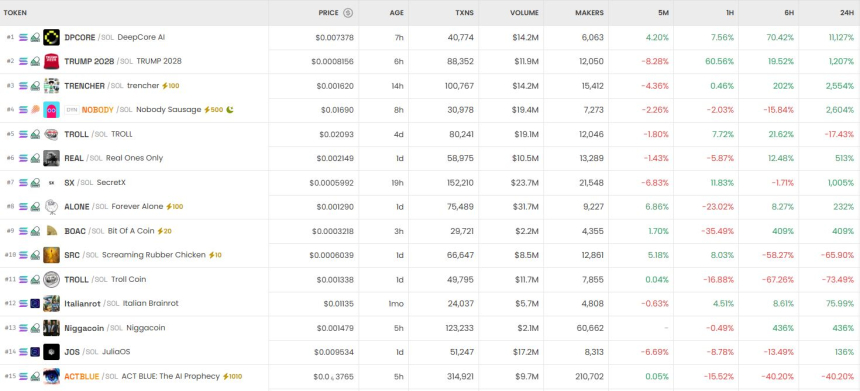Click the moon icon after Nobody Sausage
The width and height of the screenshot is (860, 391).
coord(230,110)
